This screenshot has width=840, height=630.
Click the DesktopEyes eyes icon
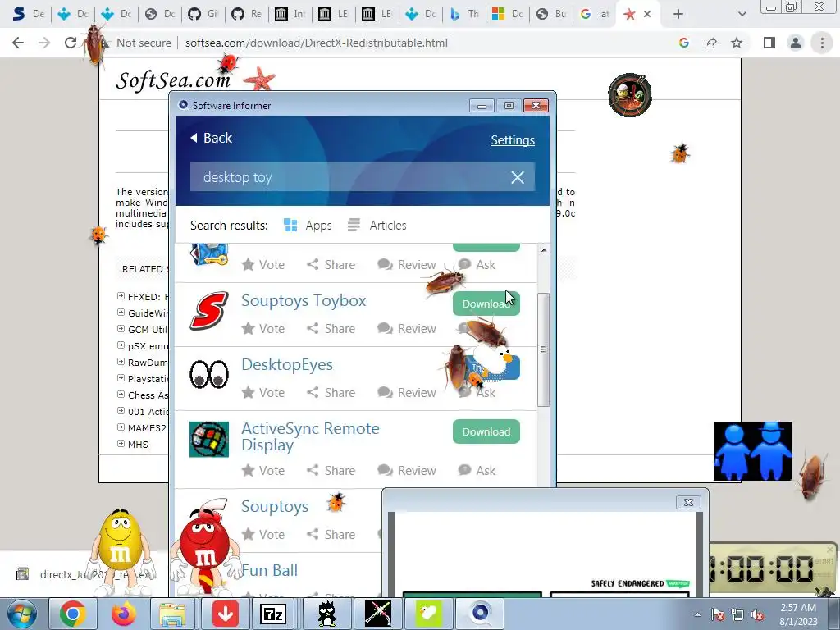click(209, 374)
